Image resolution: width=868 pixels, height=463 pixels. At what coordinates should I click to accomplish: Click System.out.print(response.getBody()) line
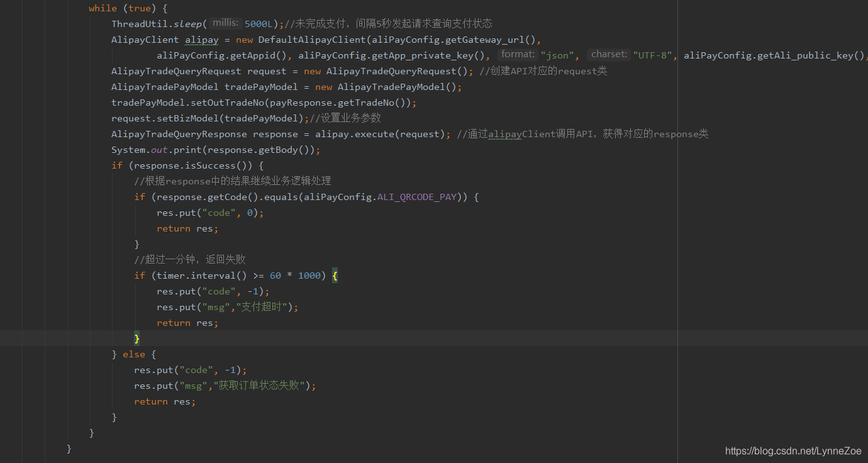(216, 150)
